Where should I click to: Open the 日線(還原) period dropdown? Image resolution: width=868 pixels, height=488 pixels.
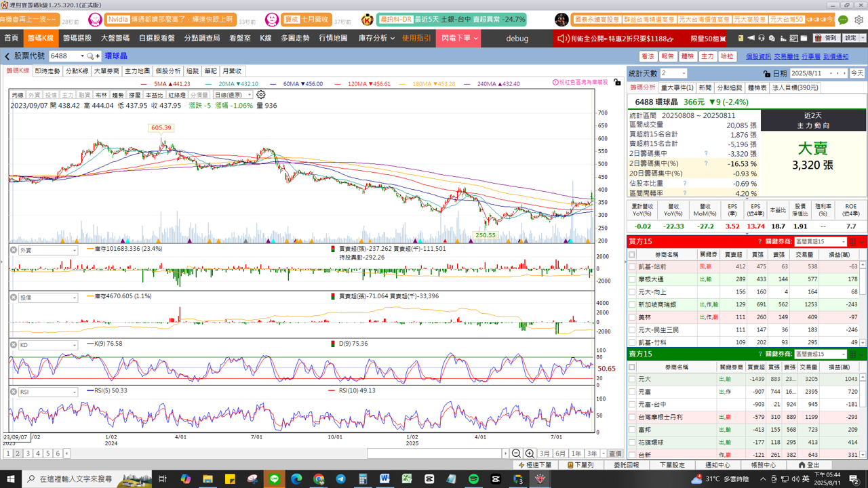(x=233, y=95)
